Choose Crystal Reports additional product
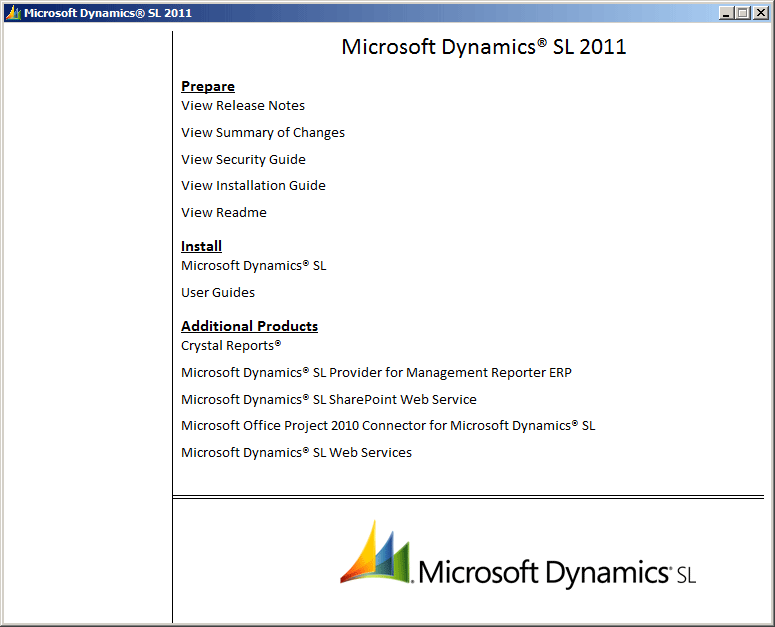This screenshot has height=627, width=775. (231, 345)
